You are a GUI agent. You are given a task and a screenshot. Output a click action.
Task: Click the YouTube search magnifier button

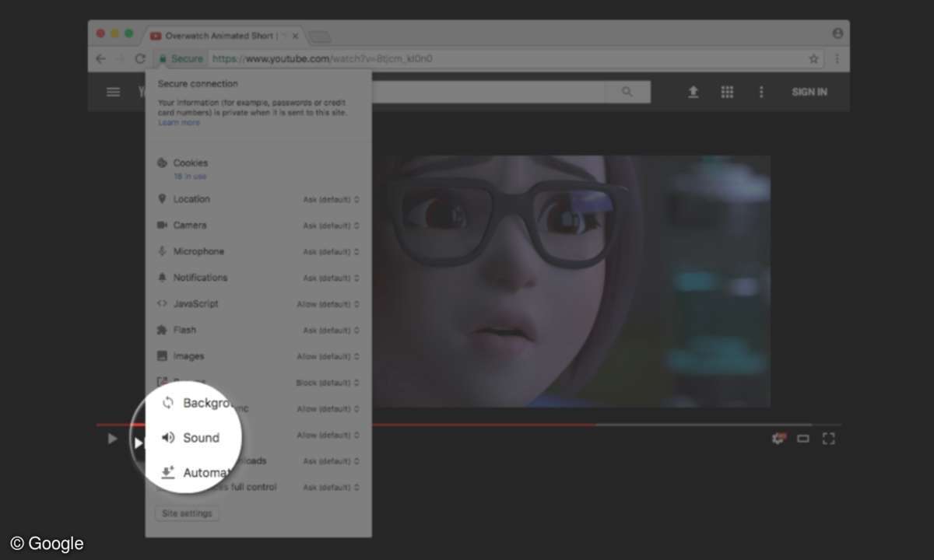coord(627,92)
